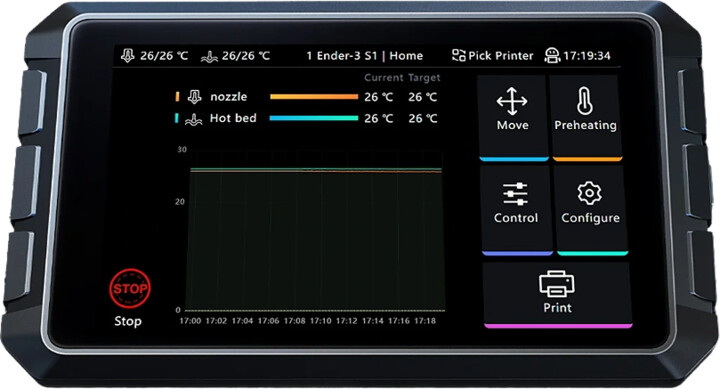
Task: Tap the red Stop emergency button
Action: tap(129, 288)
